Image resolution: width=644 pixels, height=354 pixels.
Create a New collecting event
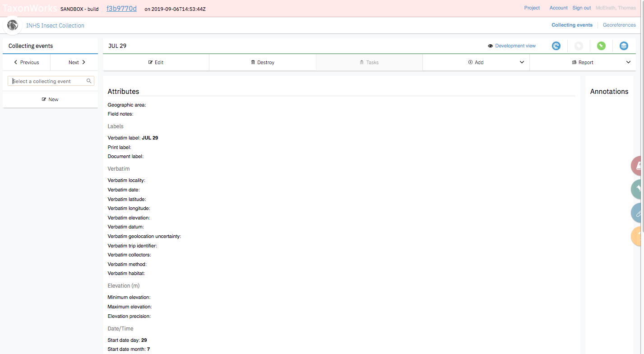click(x=50, y=99)
